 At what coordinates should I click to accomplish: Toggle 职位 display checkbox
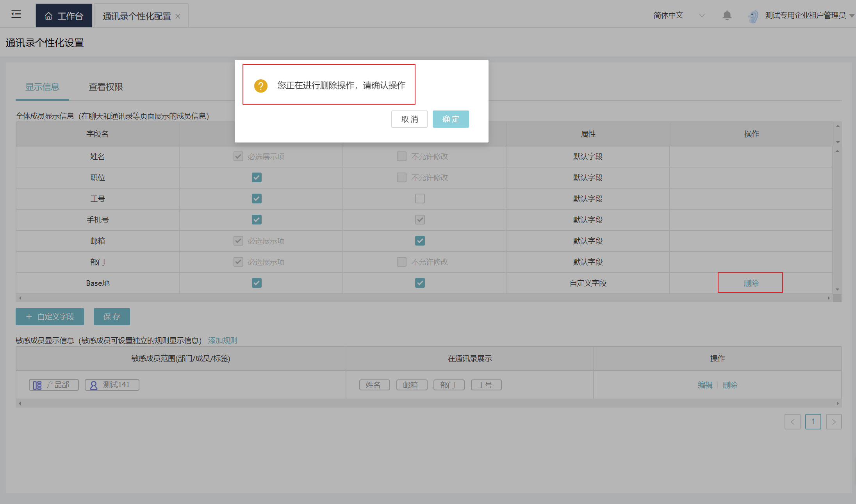click(257, 178)
